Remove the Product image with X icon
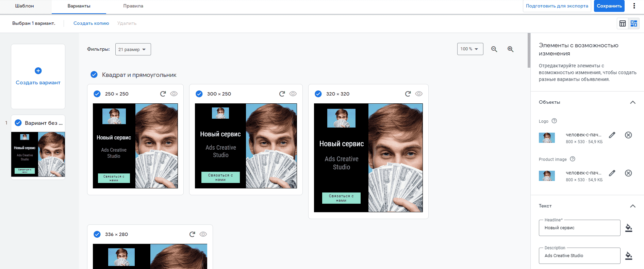 [628, 173]
